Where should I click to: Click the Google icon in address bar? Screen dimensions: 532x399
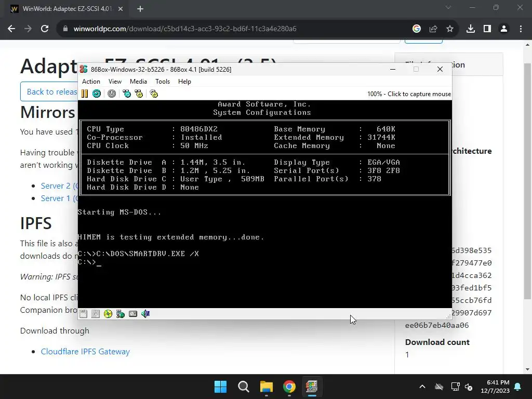(x=416, y=29)
